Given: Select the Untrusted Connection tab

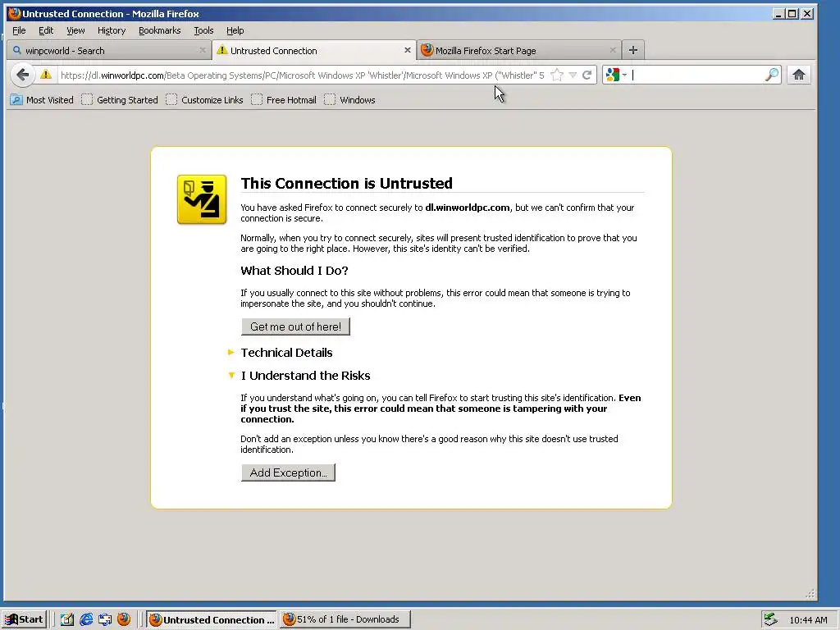Looking at the screenshot, I should (314, 50).
